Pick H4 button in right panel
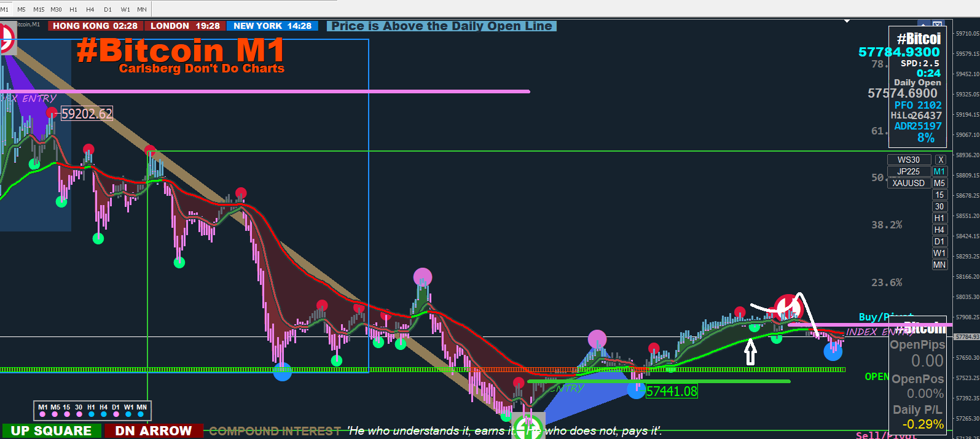Viewport: 980px width, 439px height. point(939,230)
